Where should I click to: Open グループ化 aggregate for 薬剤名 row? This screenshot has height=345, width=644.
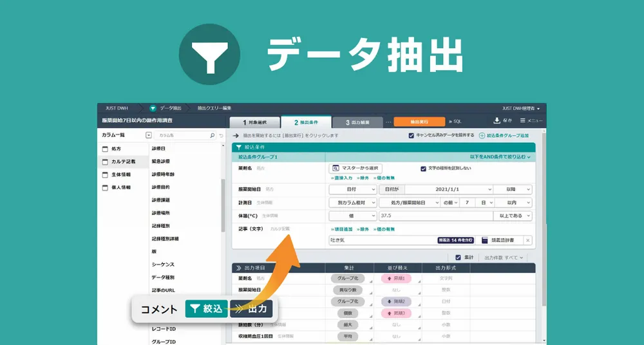point(348,279)
